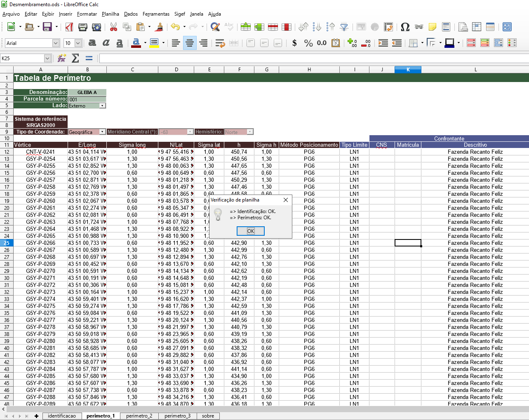The image size is (529, 420).
Task: Click the Print icon
Action: 83,27
